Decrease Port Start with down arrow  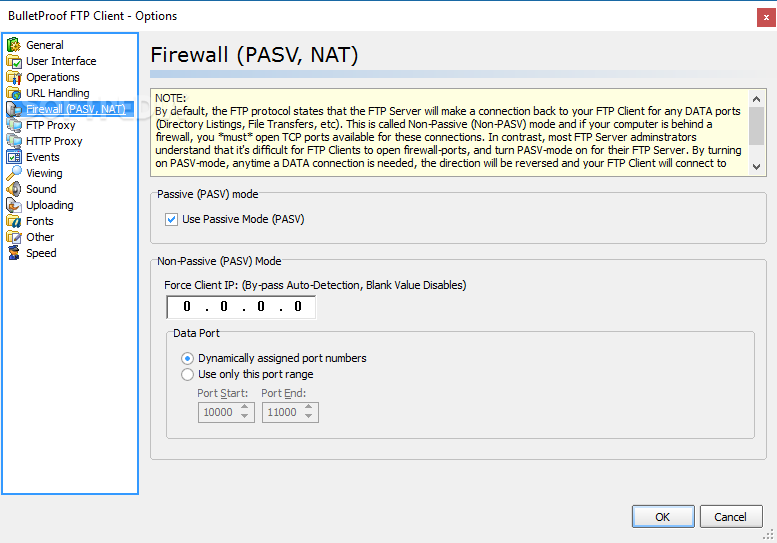(245, 417)
